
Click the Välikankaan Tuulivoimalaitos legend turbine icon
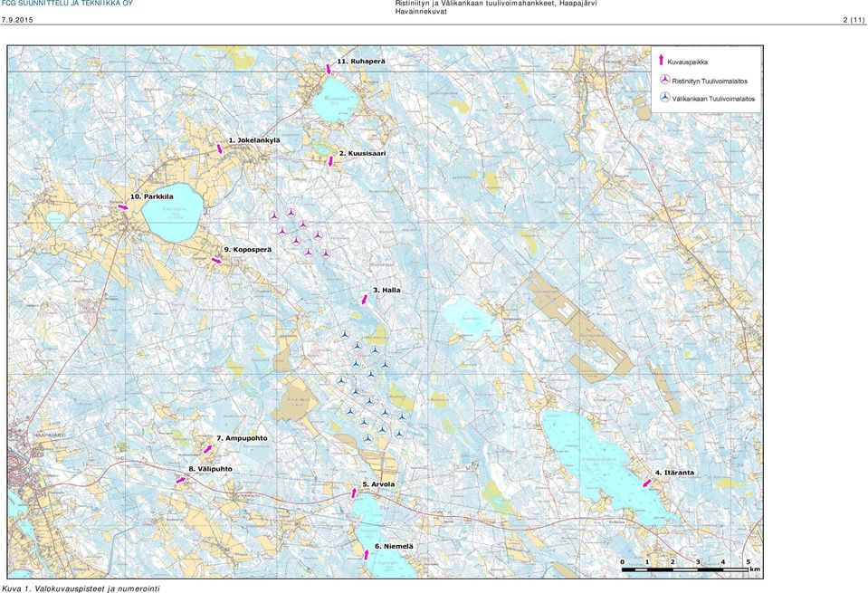pyautogui.click(x=665, y=98)
